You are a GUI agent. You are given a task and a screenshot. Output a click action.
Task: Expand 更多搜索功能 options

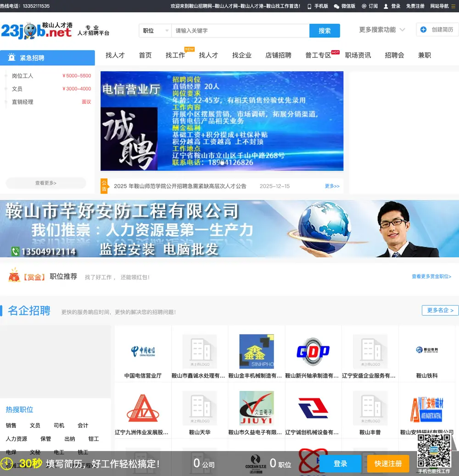382,30
